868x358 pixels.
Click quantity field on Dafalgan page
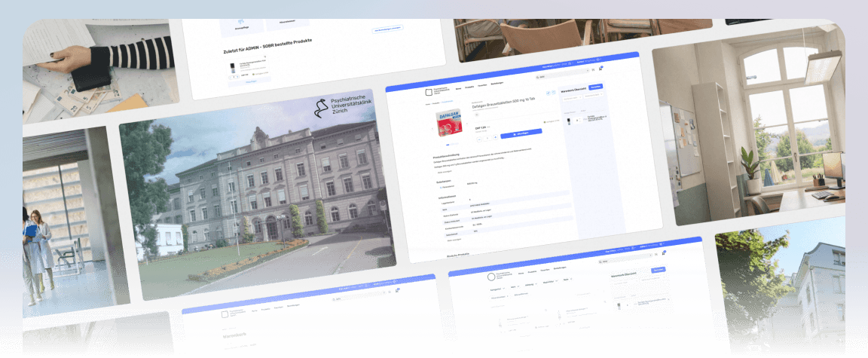coord(487,138)
